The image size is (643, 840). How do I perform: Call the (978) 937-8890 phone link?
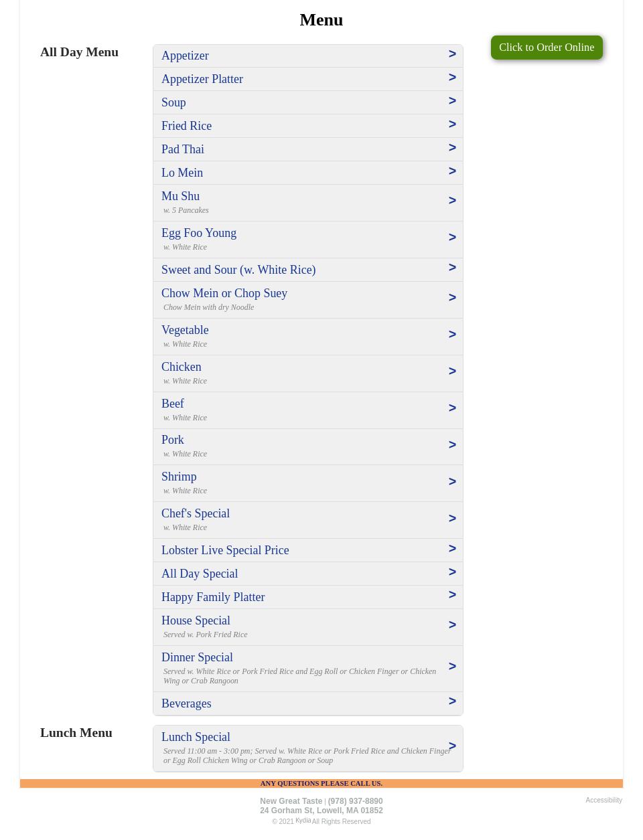tap(355, 801)
